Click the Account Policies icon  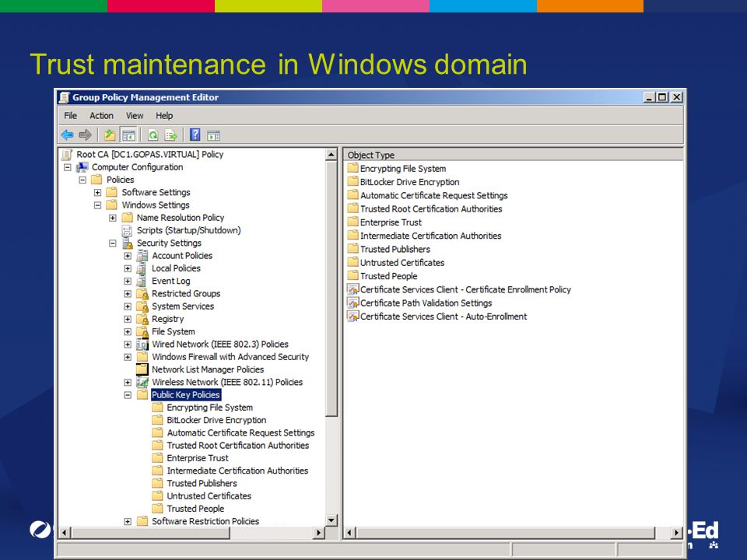[142, 256]
